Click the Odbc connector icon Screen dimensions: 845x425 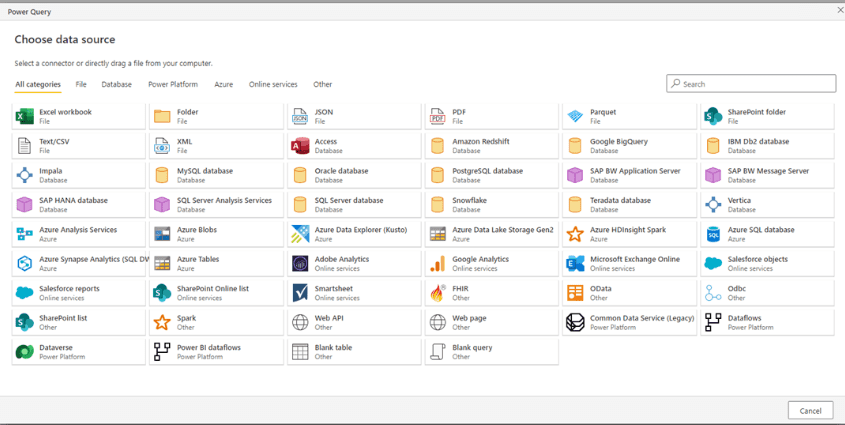[x=713, y=293]
